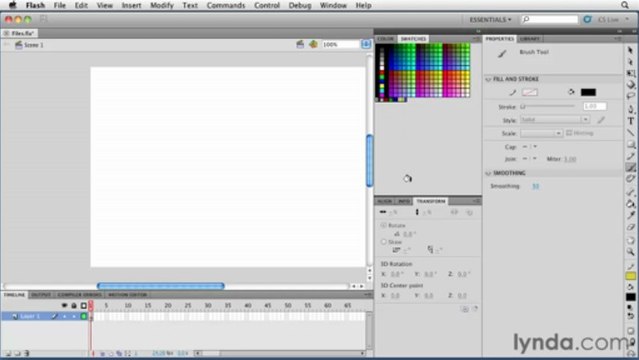Select the Eraser tool
Image resolution: width=639 pixels, height=360 pixels.
(x=630, y=227)
